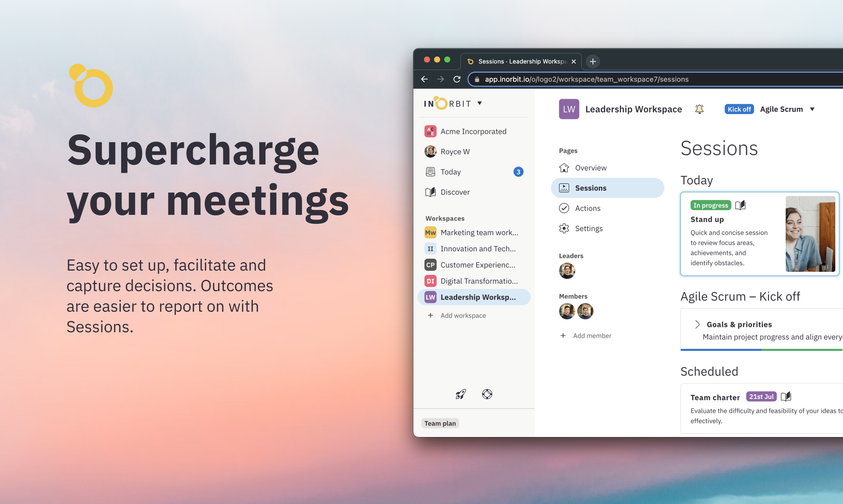Open Royce W profile
843x504 pixels.
pyautogui.click(x=474, y=152)
